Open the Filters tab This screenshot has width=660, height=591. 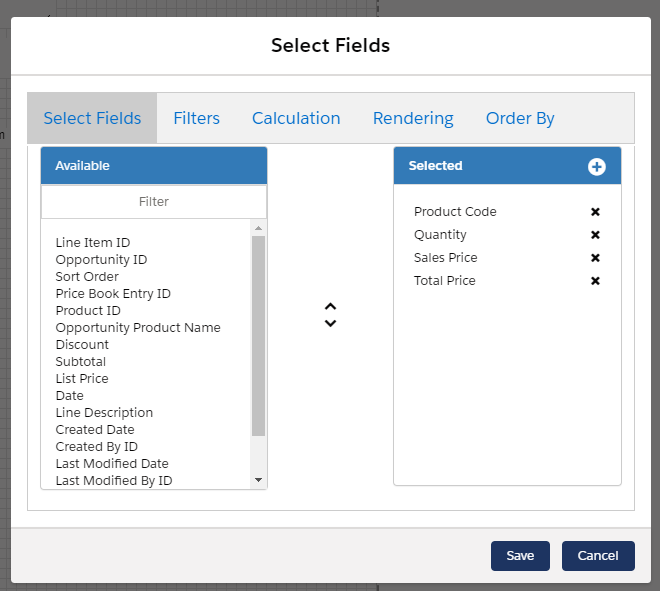tap(197, 118)
